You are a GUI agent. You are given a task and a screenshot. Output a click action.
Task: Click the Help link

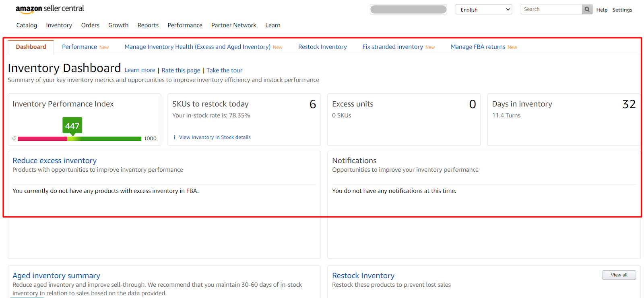[602, 10]
